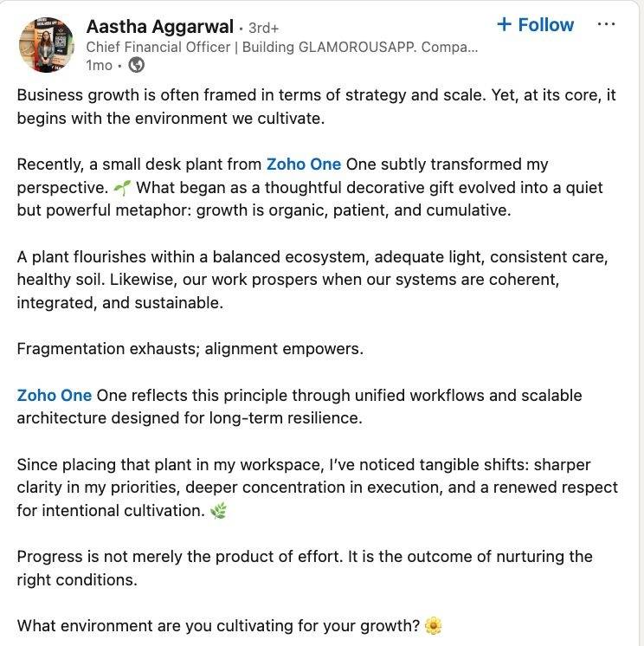Click the herb leaf emoji after "cultivation."

[x=218, y=511]
